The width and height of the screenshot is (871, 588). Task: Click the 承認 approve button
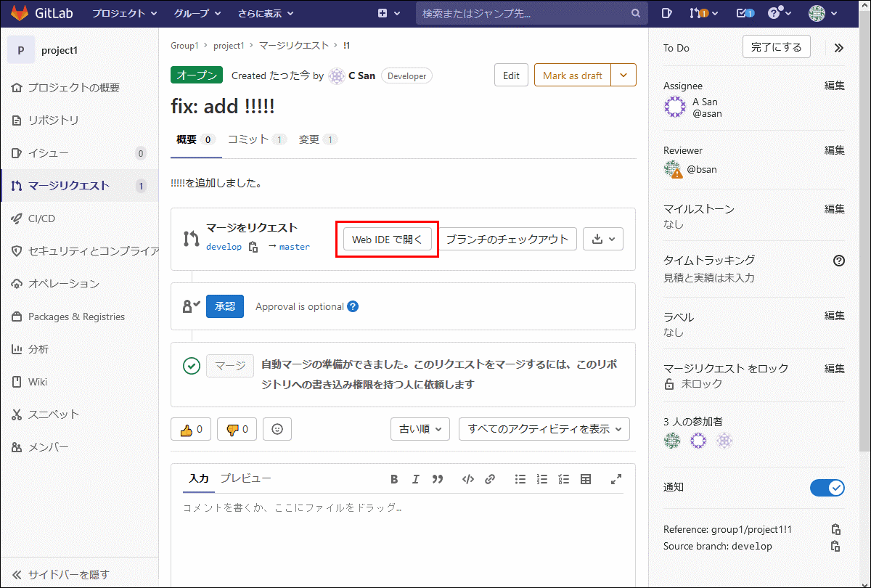pos(225,306)
